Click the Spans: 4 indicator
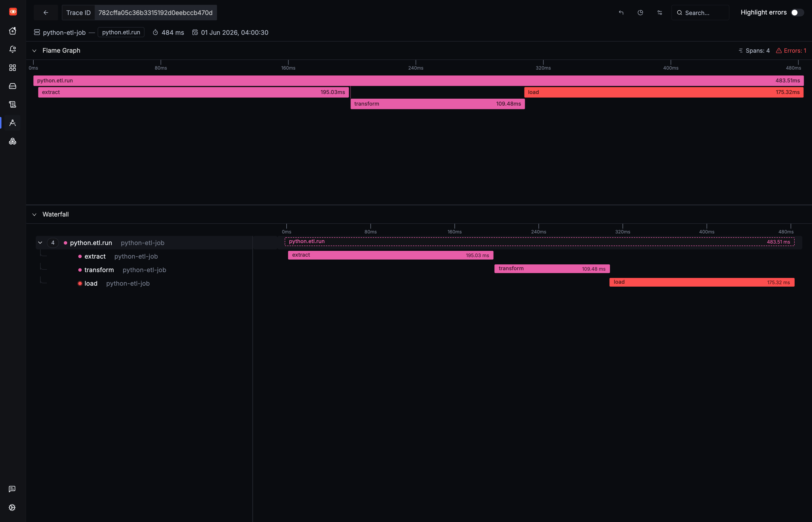 pyautogui.click(x=754, y=51)
